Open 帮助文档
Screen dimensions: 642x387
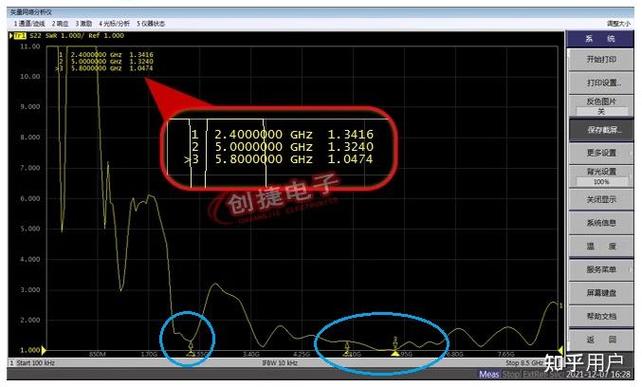pyautogui.click(x=601, y=317)
